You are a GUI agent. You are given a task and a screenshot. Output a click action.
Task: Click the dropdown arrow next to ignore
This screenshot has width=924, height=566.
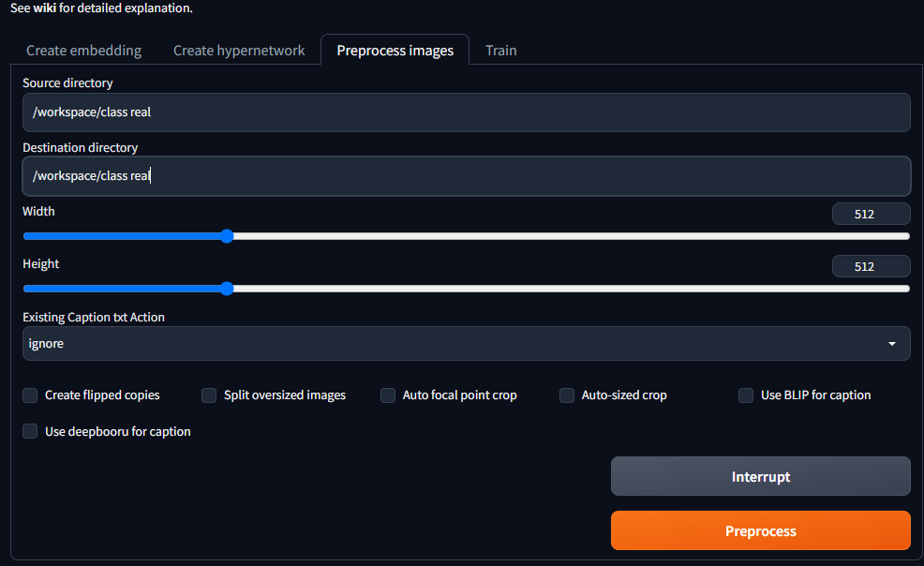891,343
